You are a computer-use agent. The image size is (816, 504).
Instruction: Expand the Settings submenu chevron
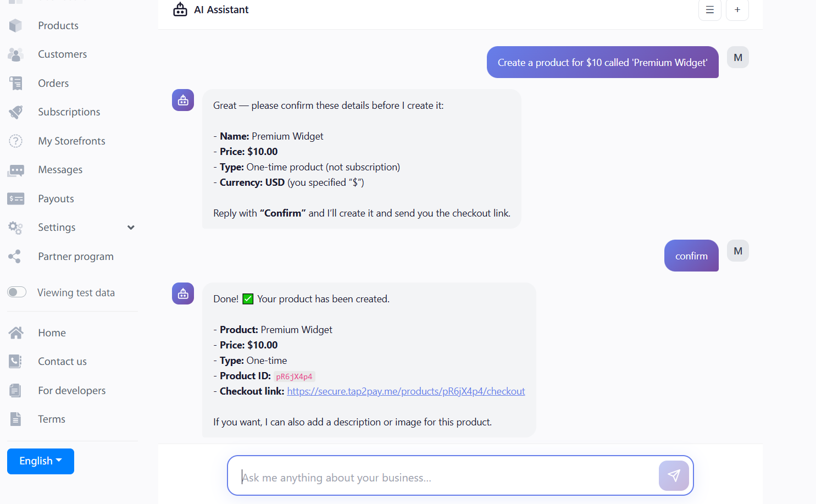[x=131, y=228]
